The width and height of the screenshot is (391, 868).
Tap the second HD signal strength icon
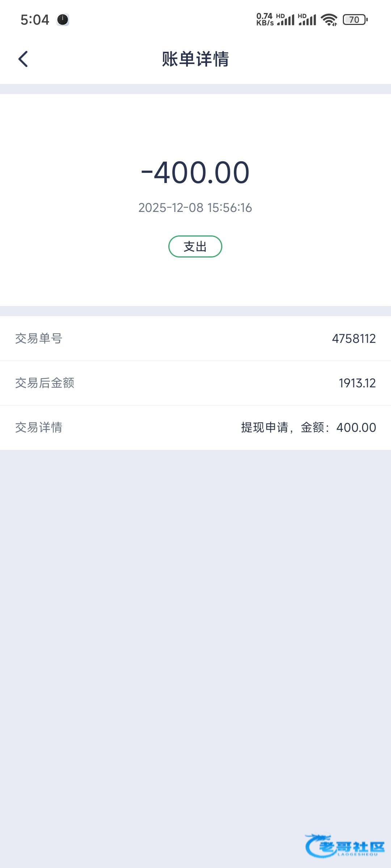pyautogui.click(x=307, y=20)
